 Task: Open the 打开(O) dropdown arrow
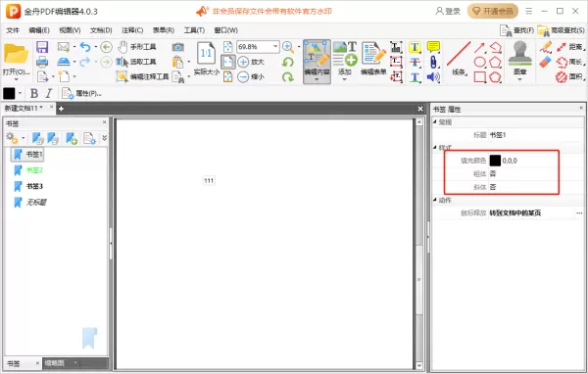point(16,79)
